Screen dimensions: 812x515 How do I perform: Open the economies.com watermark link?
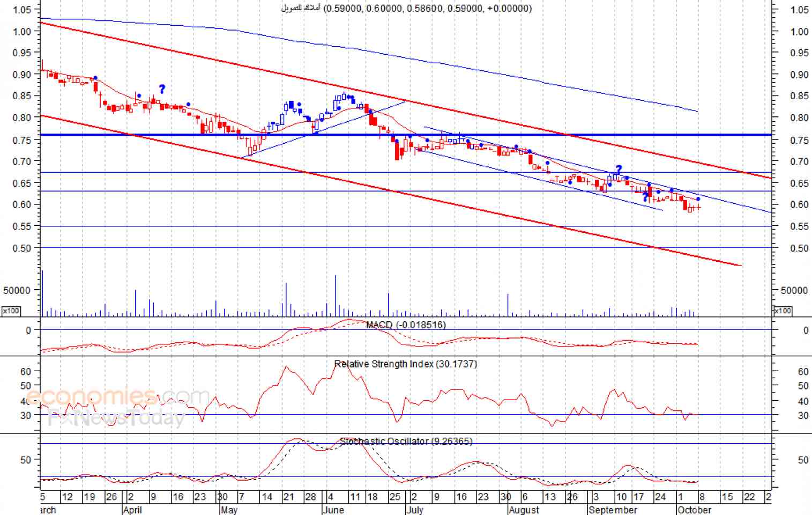[x=118, y=397]
